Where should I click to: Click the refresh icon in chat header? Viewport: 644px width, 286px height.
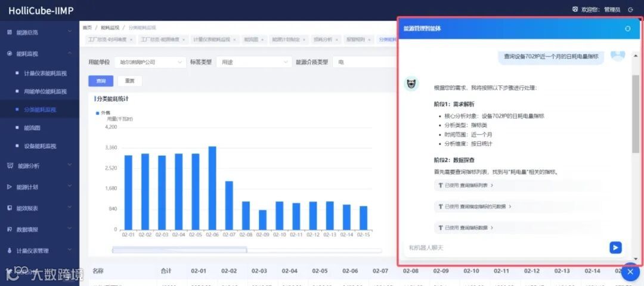[x=627, y=29]
